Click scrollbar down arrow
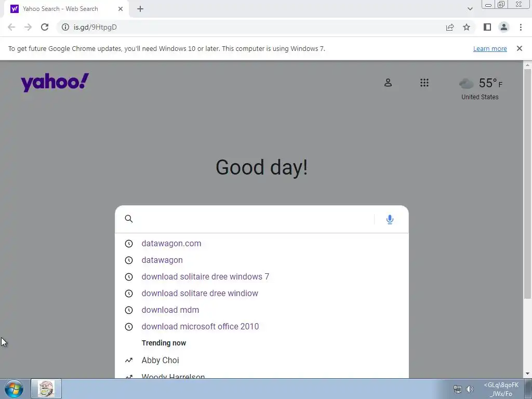532x399 pixels. click(x=527, y=374)
